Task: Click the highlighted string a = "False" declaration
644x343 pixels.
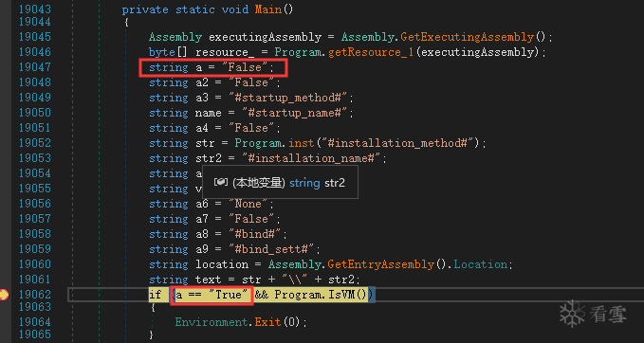Action: click(213, 67)
